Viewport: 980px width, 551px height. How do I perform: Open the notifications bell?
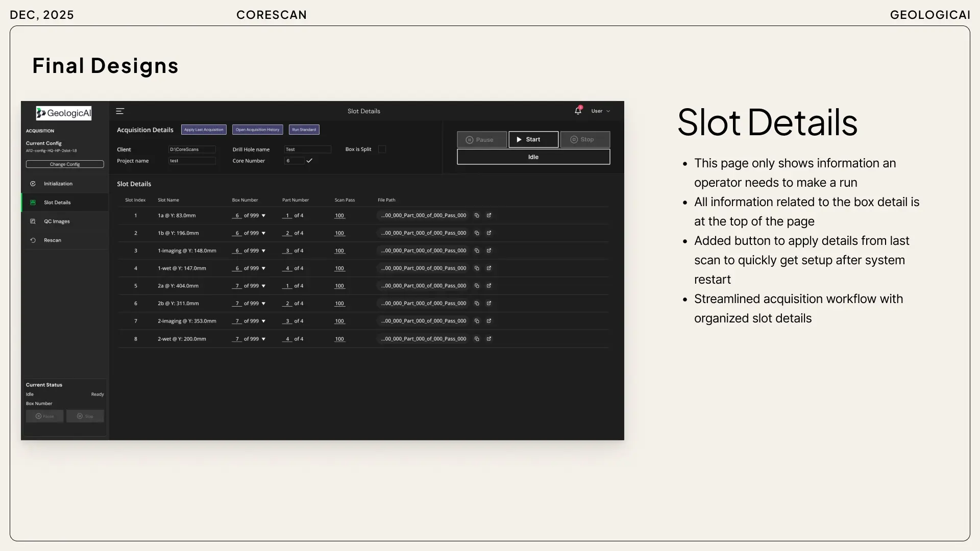578,111
